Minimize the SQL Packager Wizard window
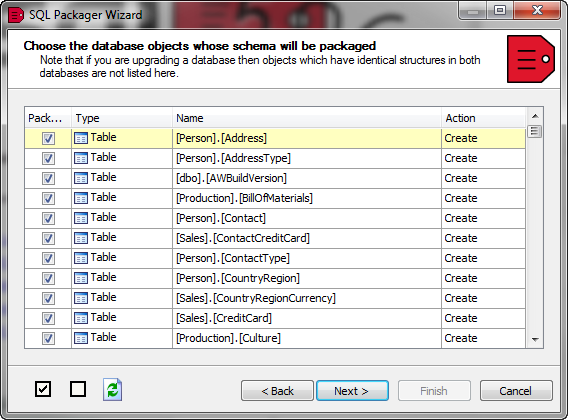Screen dimensions: 568x420 point(472,11)
